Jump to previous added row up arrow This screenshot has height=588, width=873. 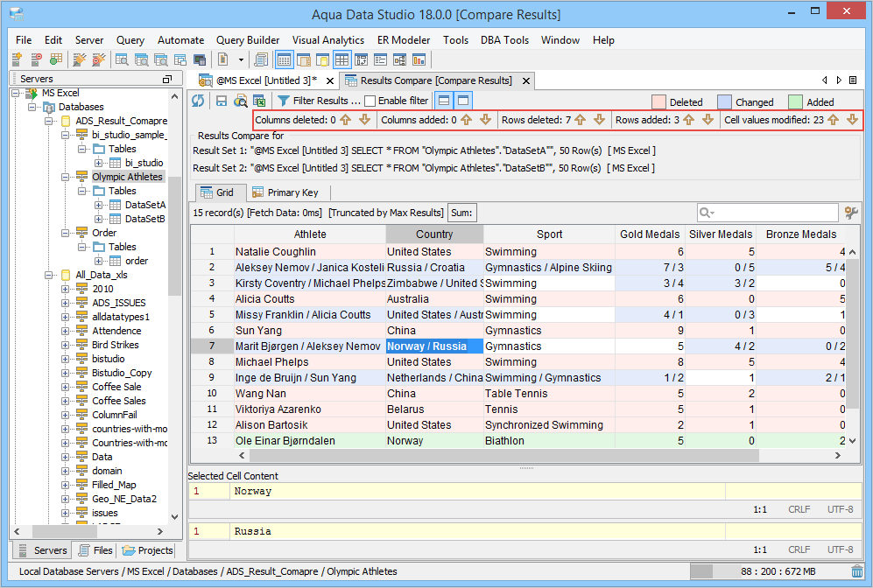689,120
